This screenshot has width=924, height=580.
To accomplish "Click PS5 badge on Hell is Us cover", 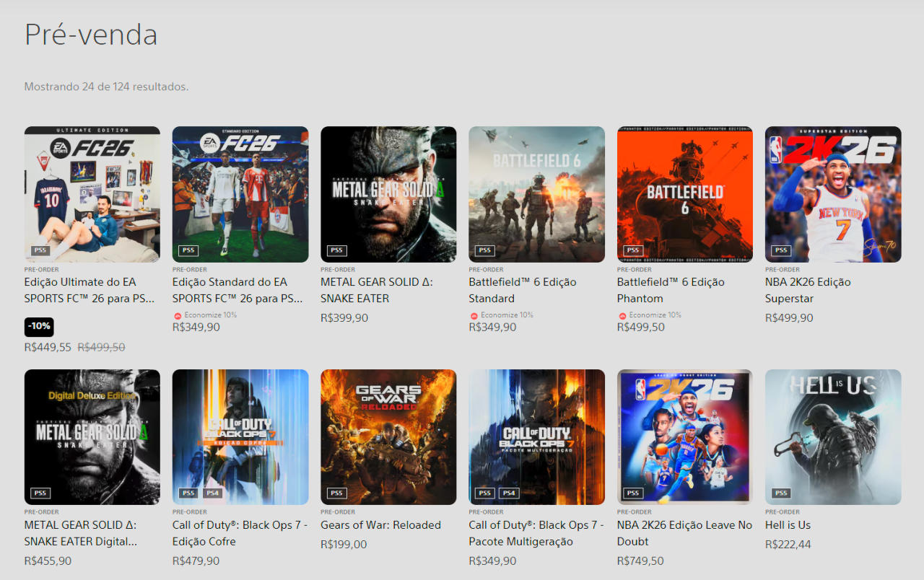I will (782, 493).
